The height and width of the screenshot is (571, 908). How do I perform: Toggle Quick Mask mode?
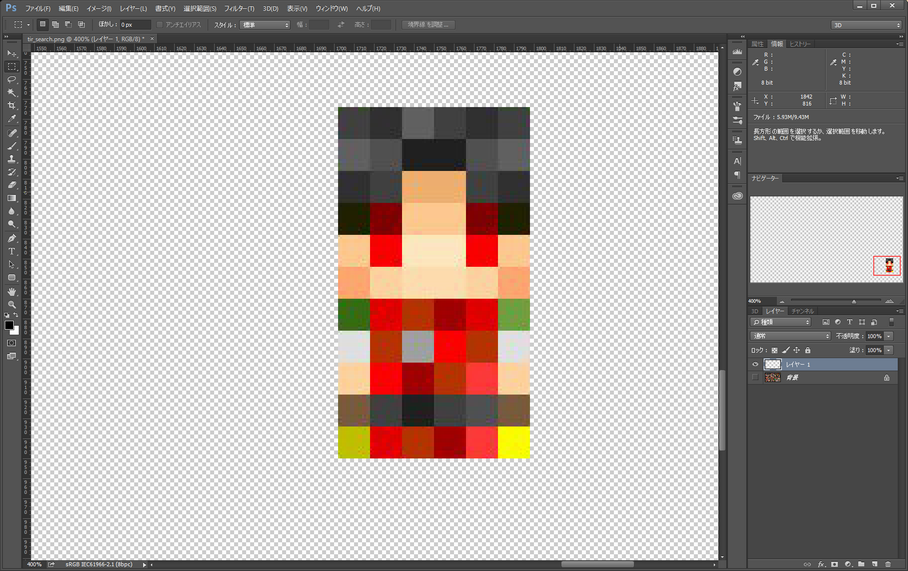(x=12, y=343)
